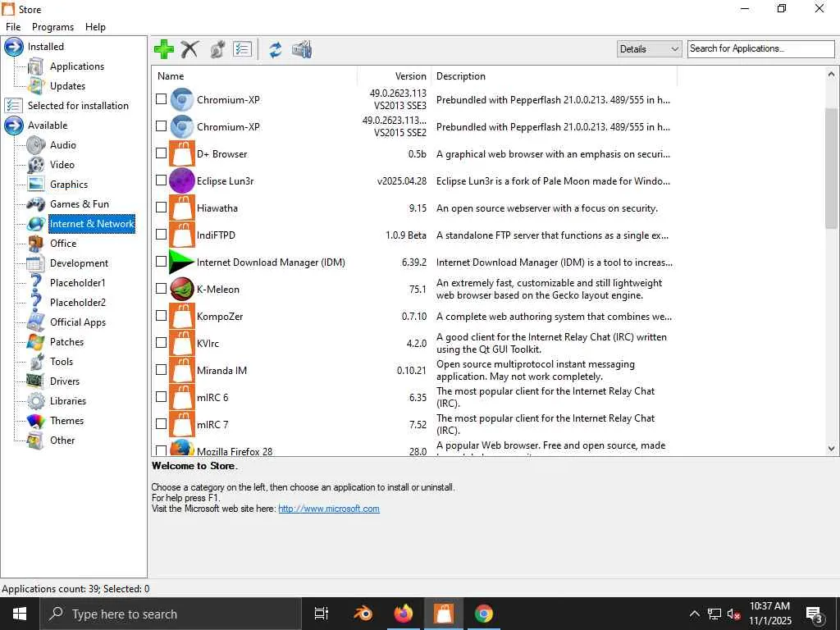The image size is (840, 630).
Task: Open installed Applications in the tree
Action: pyautogui.click(x=76, y=66)
